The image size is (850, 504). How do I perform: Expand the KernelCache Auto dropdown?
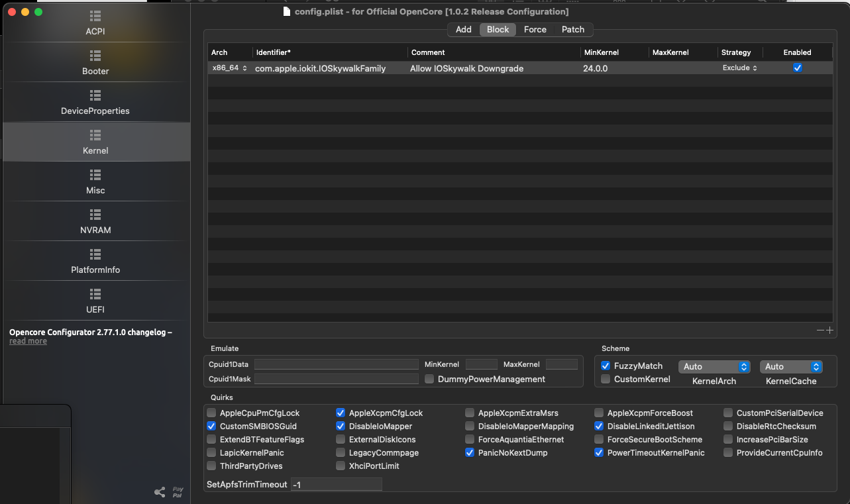(x=791, y=367)
